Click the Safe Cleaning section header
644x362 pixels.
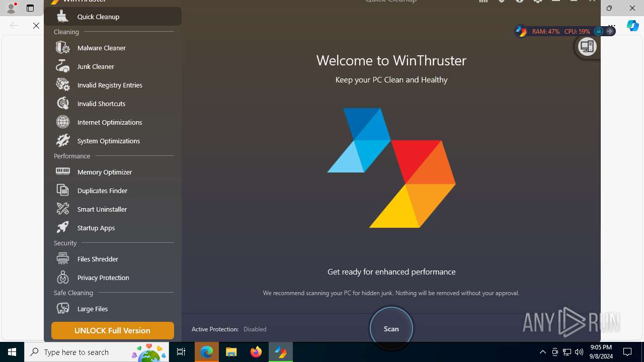click(73, 293)
